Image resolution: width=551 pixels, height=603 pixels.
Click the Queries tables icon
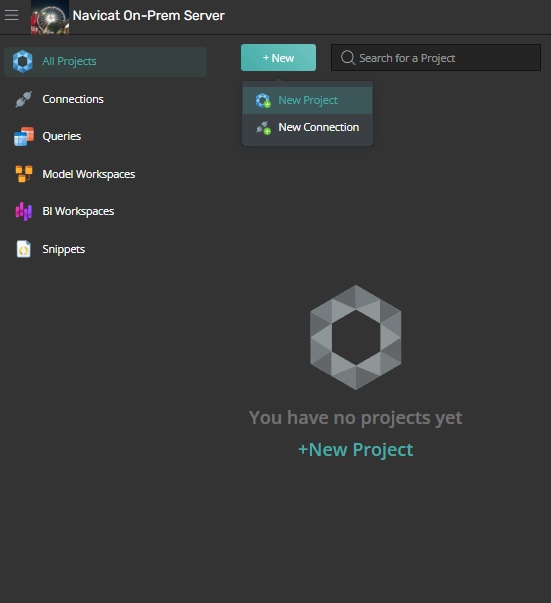(24, 136)
